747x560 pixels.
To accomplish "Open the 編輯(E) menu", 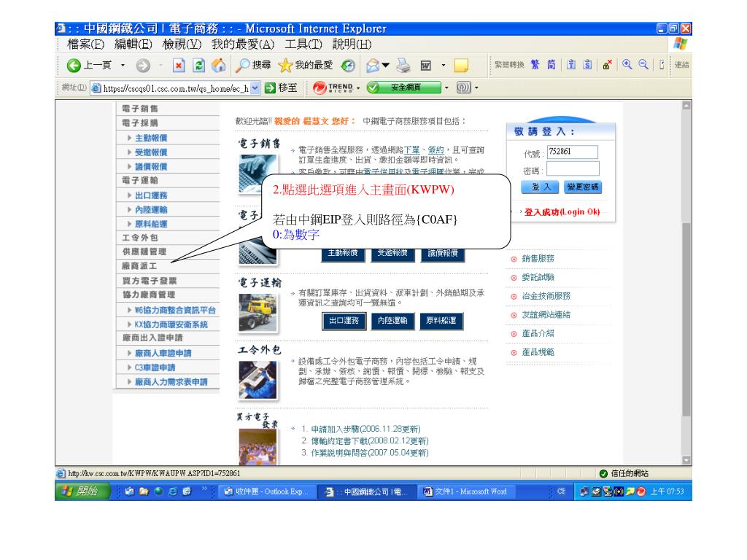I will pyautogui.click(x=133, y=44).
